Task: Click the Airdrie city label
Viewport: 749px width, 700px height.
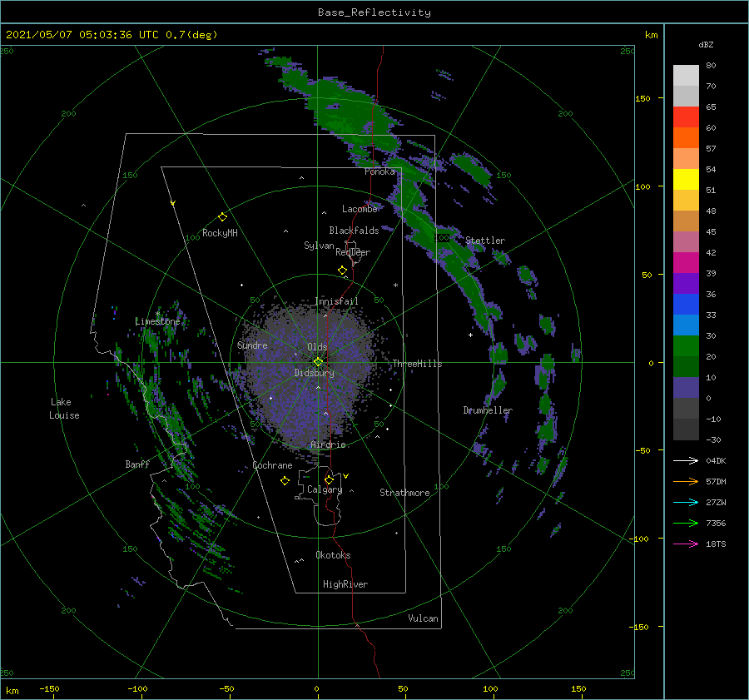Action: pos(328,444)
